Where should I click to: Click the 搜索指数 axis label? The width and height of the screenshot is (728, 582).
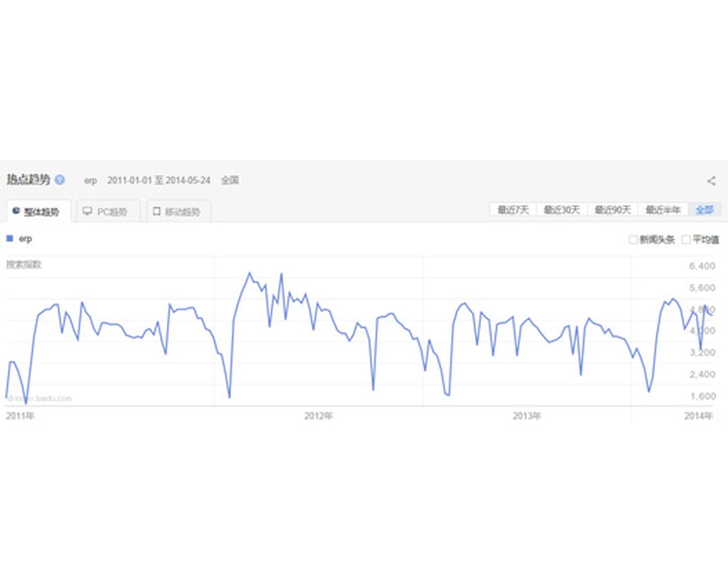coord(24,265)
